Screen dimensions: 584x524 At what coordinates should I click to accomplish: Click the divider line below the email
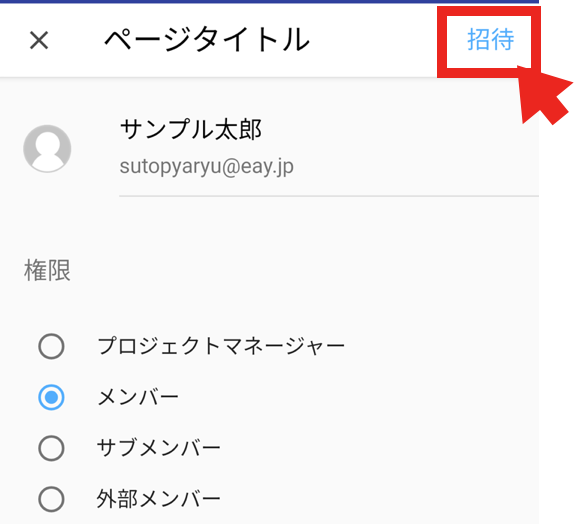click(329, 196)
